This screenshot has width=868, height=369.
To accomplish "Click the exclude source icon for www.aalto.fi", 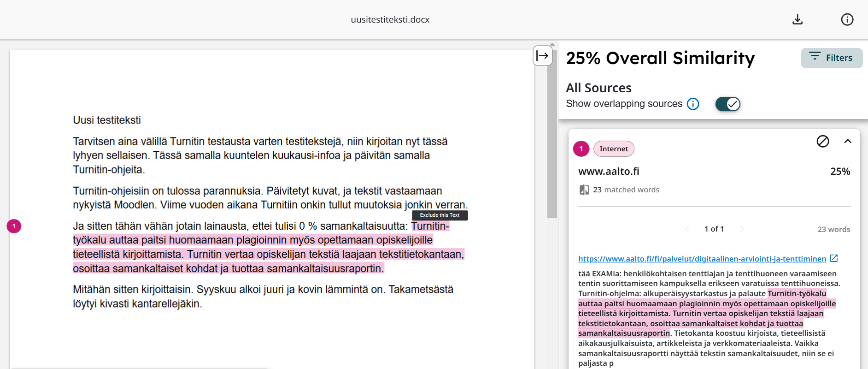I will tap(822, 141).
